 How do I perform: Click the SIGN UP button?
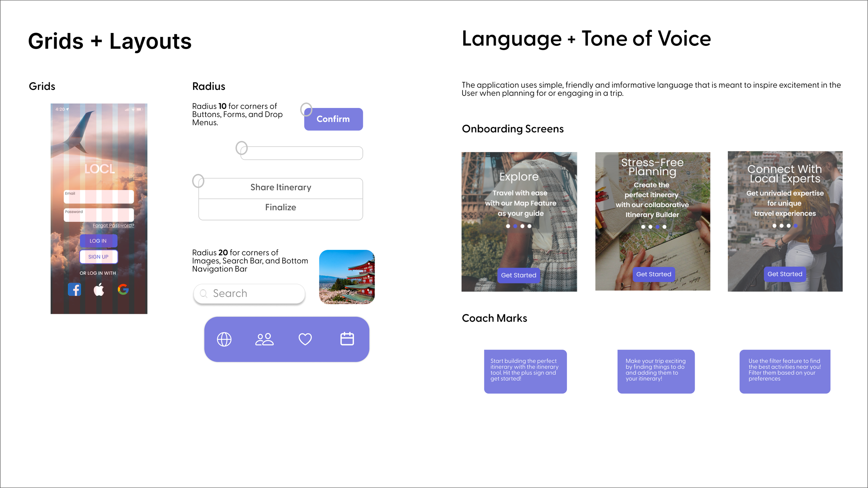pyautogui.click(x=99, y=257)
